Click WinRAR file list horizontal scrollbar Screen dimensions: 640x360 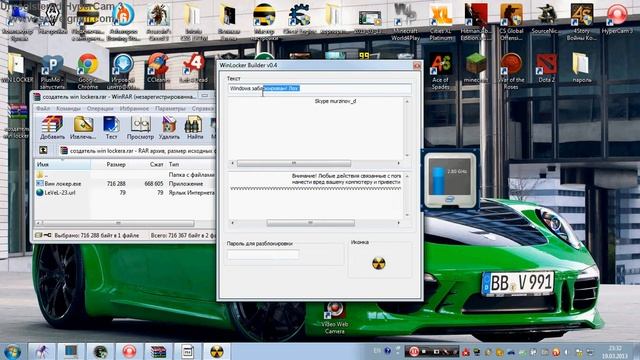[118, 223]
